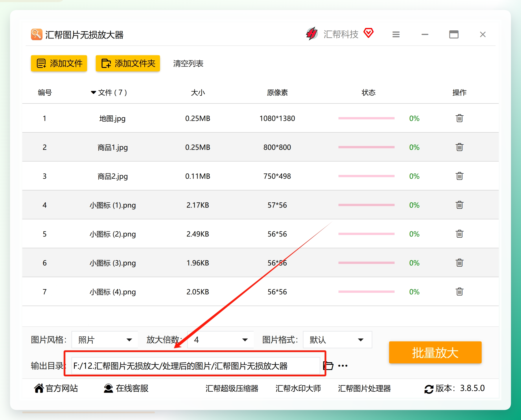Select the file name 小图标 (2).png
This screenshot has width=521, height=420.
tap(113, 234)
